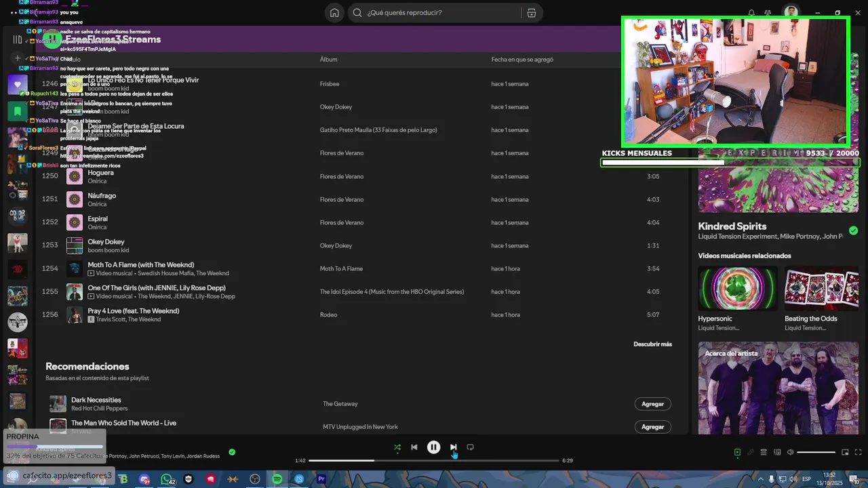Open OBS Studio in the taskbar
868x488 pixels.
pos(255,479)
